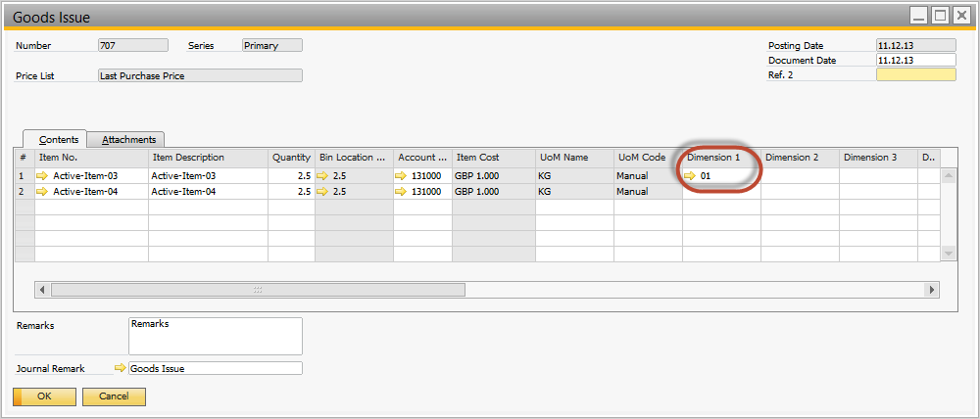Screen dimensions: 980x419
Task: Open bin location link arrow in row 1
Action: [324, 176]
